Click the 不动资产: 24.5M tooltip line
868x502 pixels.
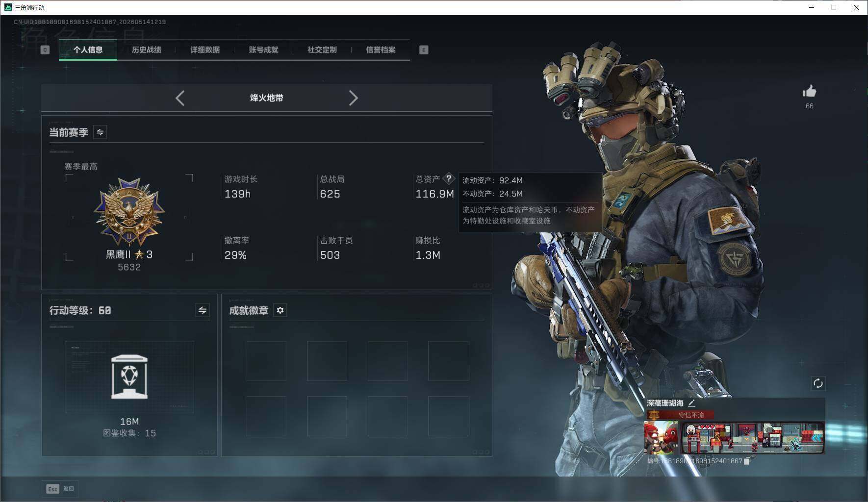point(492,194)
